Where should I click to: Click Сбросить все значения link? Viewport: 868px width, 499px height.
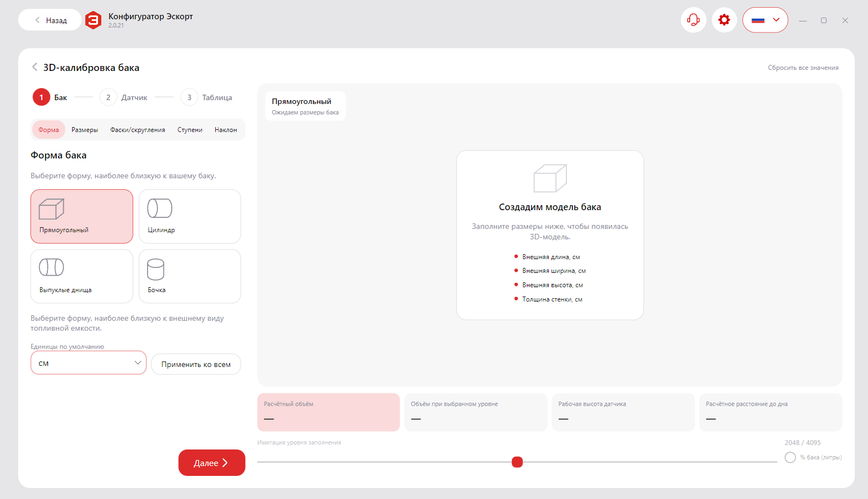tap(803, 68)
